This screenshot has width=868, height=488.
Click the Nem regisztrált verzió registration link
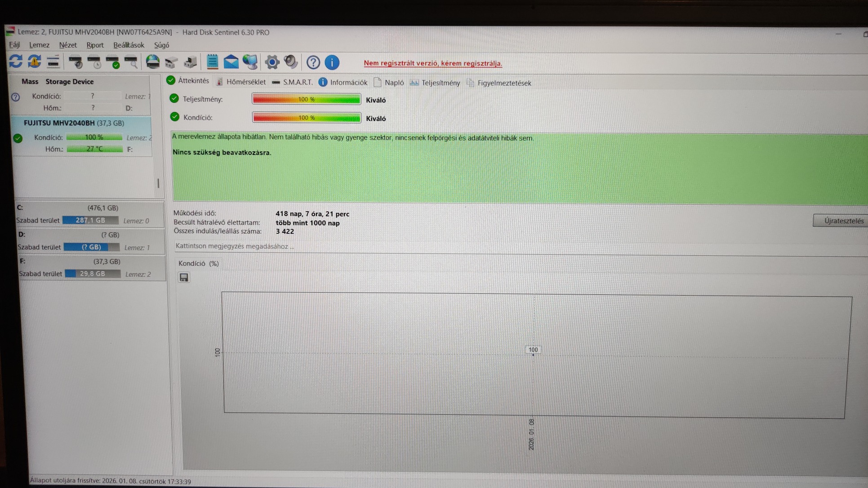(432, 63)
